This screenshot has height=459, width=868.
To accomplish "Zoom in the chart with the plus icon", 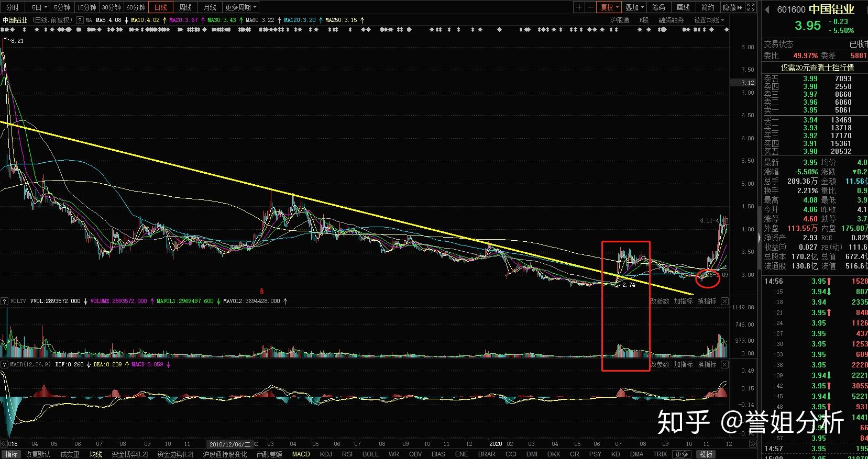I will click(x=579, y=7).
